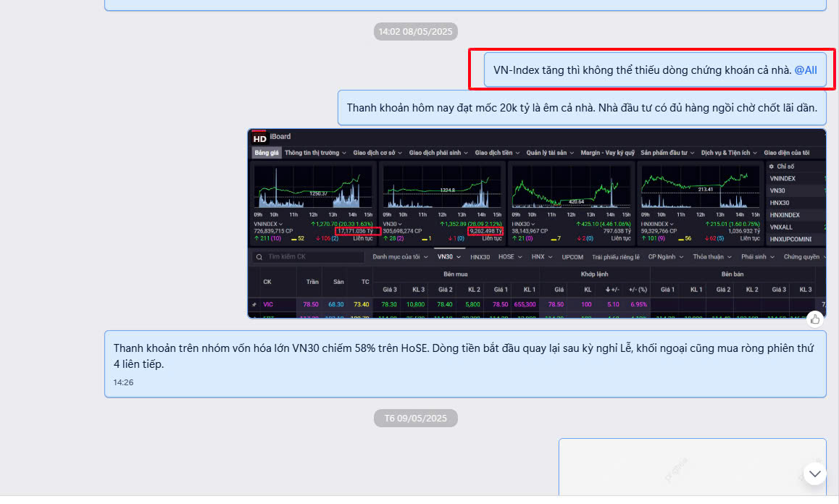Image resolution: width=839 pixels, height=504 pixels.
Task: Click the thumbs-up reaction icon
Action: [814, 319]
